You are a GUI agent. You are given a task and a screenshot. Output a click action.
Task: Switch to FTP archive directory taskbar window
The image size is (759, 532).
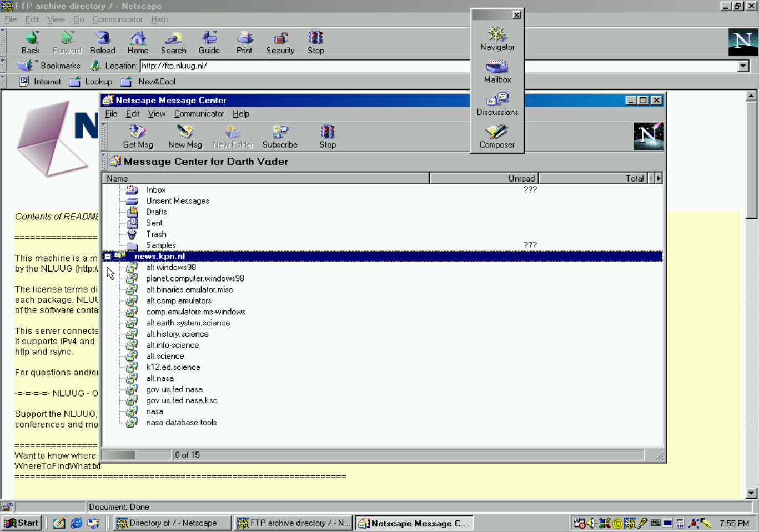[294, 523]
